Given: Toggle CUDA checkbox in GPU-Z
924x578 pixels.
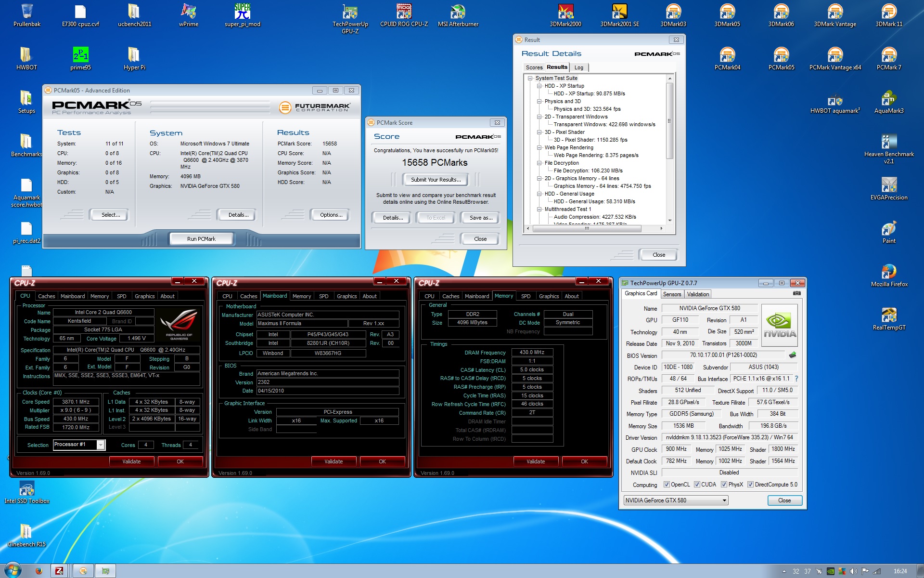Looking at the screenshot, I should [697, 485].
